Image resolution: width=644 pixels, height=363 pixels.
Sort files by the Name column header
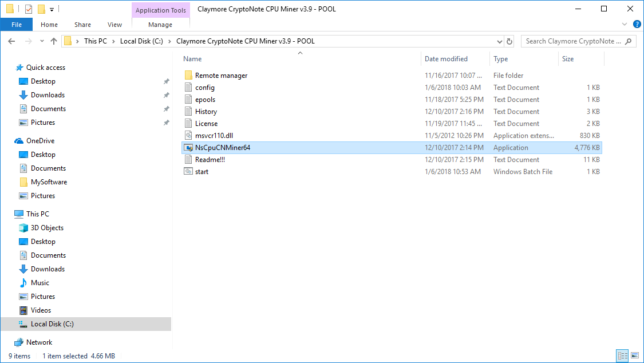pos(192,59)
